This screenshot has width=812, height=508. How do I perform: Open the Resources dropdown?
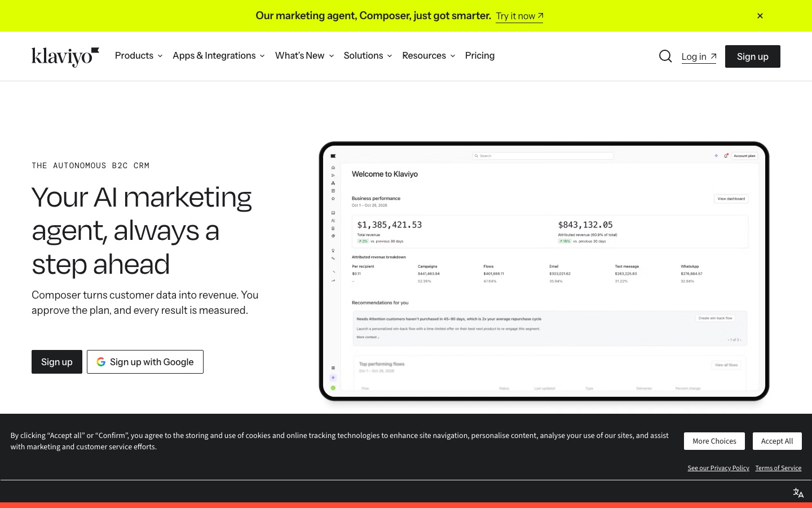(429, 56)
